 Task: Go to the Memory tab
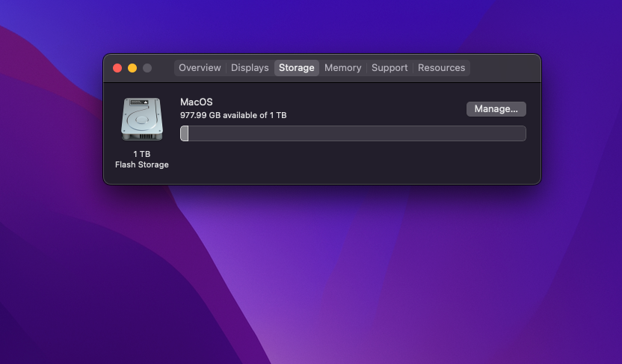click(342, 68)
